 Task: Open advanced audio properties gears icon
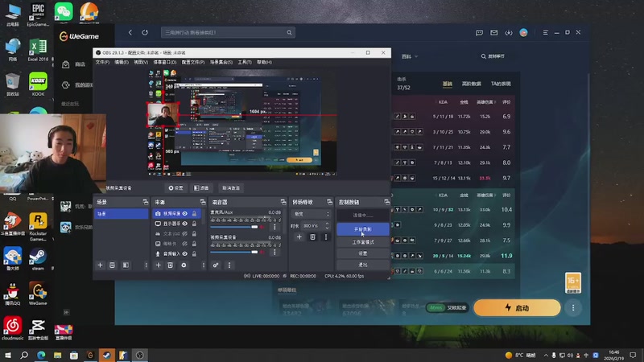pos(216,265)
